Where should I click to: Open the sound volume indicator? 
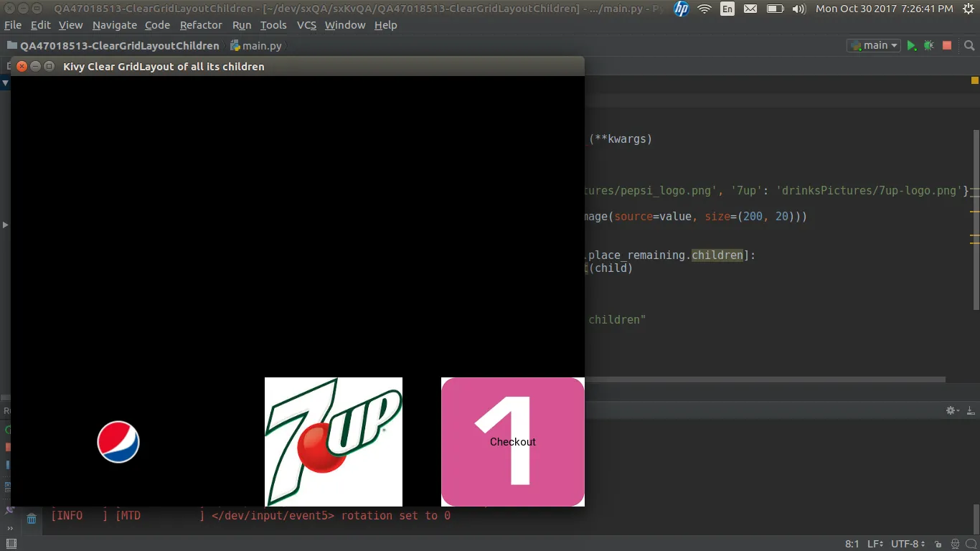[798, 9]
